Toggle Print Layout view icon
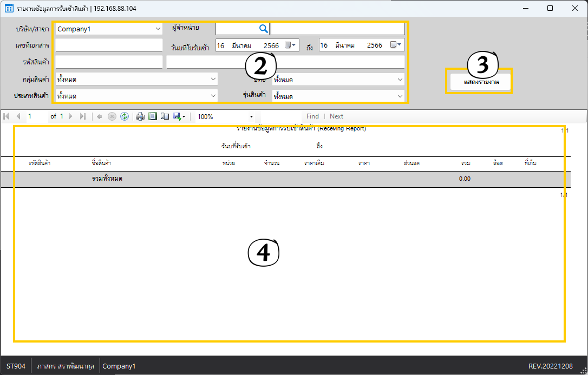Image resolution: width=588 pixels, height=375 pixels. [x=153, y=116]
